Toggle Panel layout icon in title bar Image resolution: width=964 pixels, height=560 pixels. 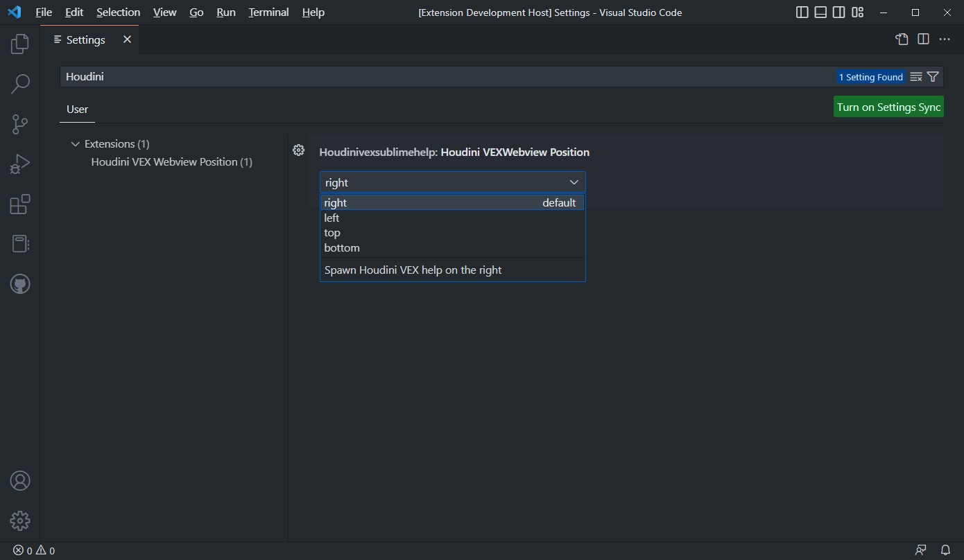820,12
